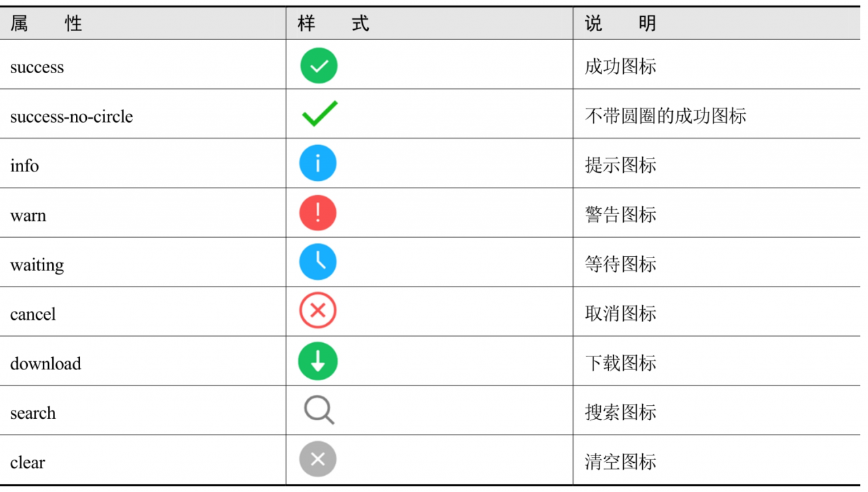
Task: Select the 'download' attribute text
Action: pyautogui.click(x=45, y=364)
